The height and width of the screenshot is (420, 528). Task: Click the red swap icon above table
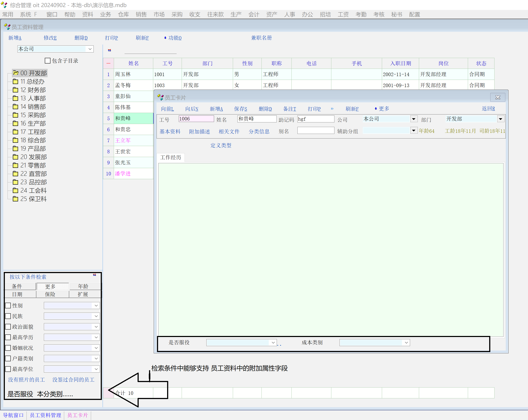[110, 50]
